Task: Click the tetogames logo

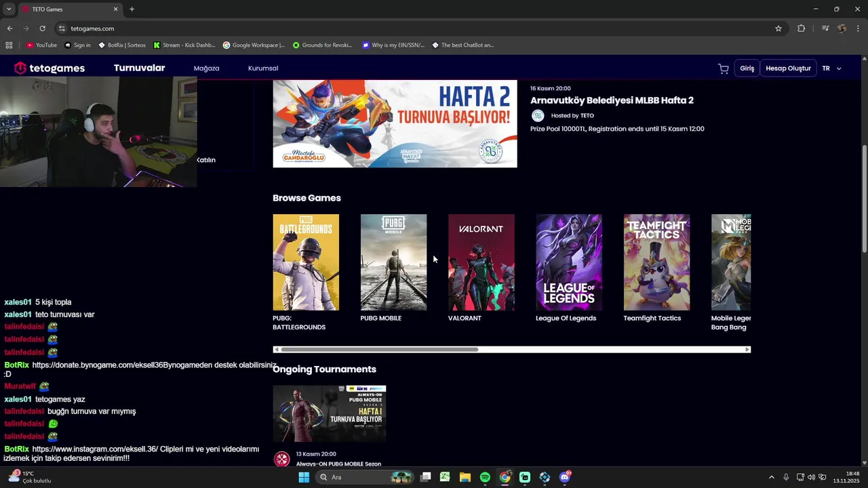Action: 50,68
